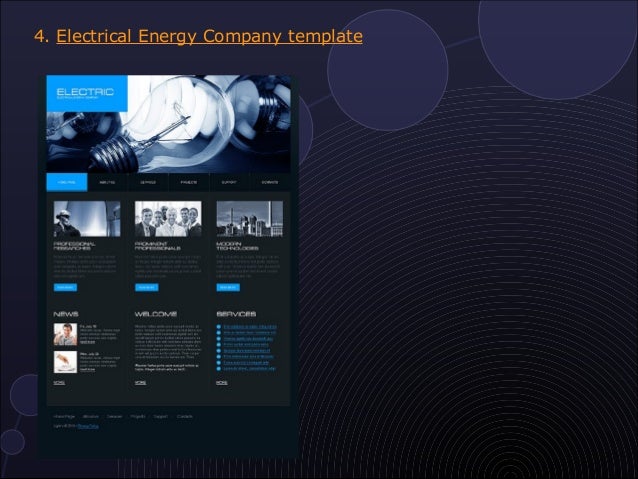This screenshot has height=479, width=638.
Task: Select Services tab in navigation bar
Action: 148,182
